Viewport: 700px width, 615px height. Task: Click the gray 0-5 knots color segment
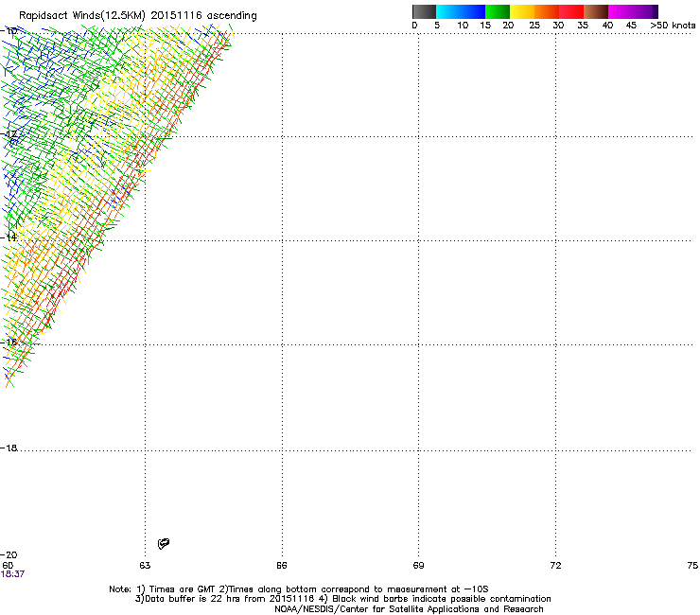click(424, 11)
